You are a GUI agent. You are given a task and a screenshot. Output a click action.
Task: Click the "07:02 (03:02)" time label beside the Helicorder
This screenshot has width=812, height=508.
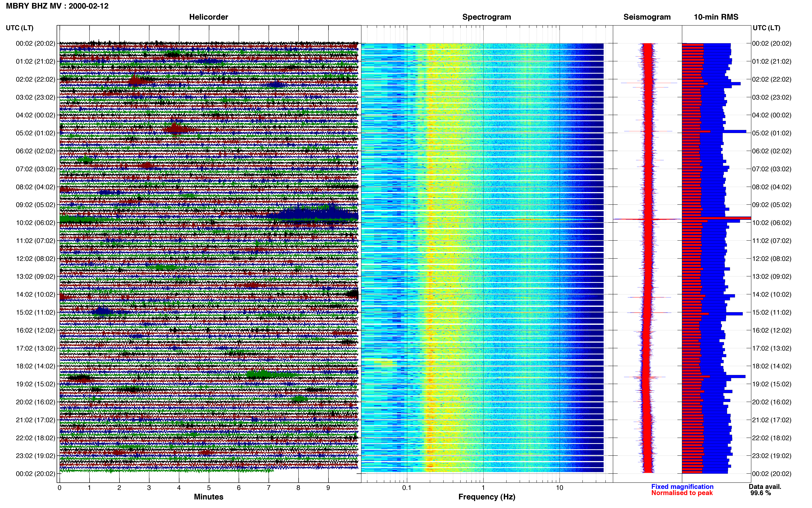coord(35,169)
